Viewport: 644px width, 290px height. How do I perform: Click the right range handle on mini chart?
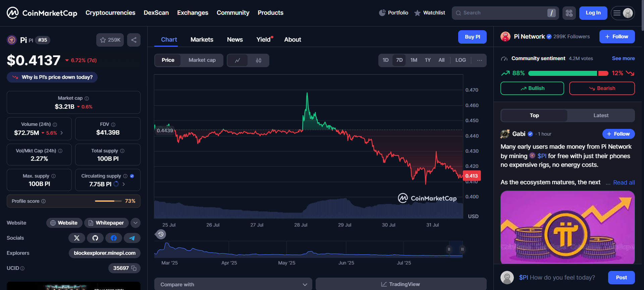click(x=462, y=249)
